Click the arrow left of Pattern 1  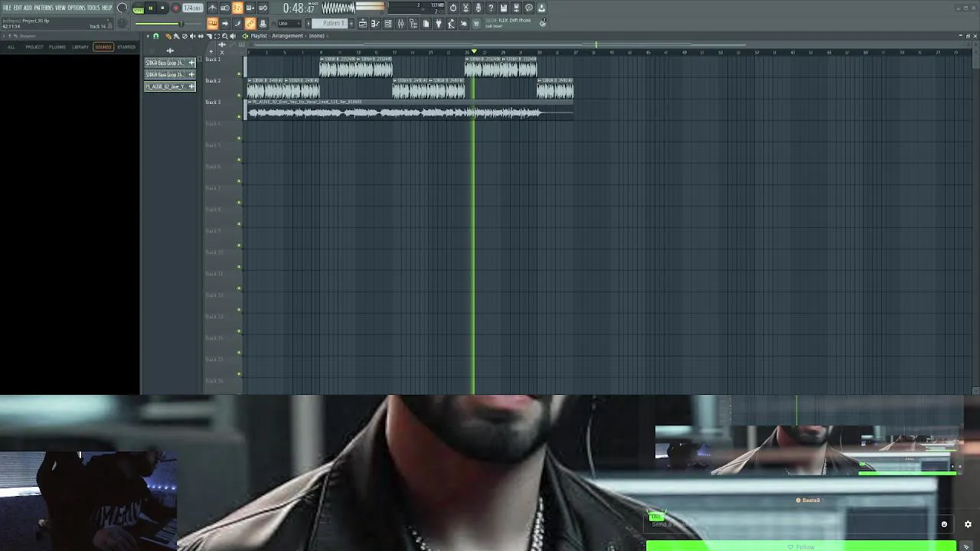307,23
